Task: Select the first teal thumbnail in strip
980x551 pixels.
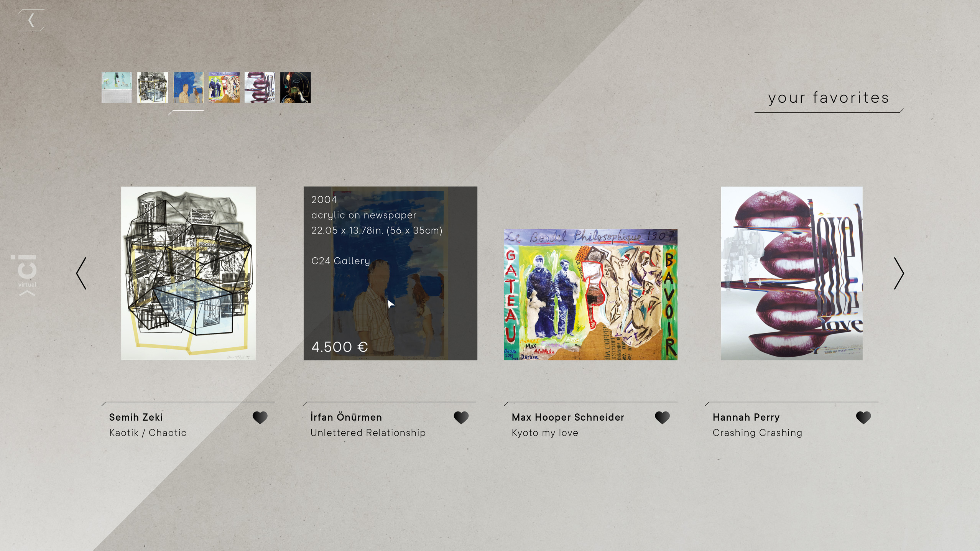Action: pyautogui.click(x=117, y=87)
